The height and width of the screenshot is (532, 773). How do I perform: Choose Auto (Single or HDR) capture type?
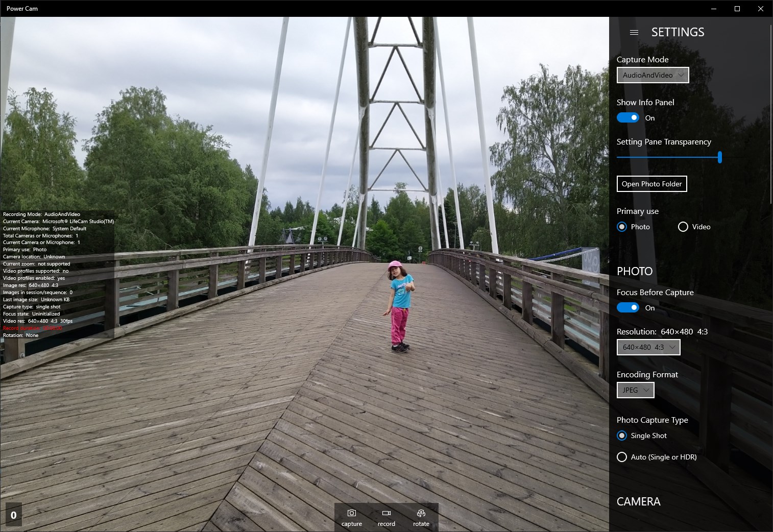pyautogui.click(x=621, y=457)
